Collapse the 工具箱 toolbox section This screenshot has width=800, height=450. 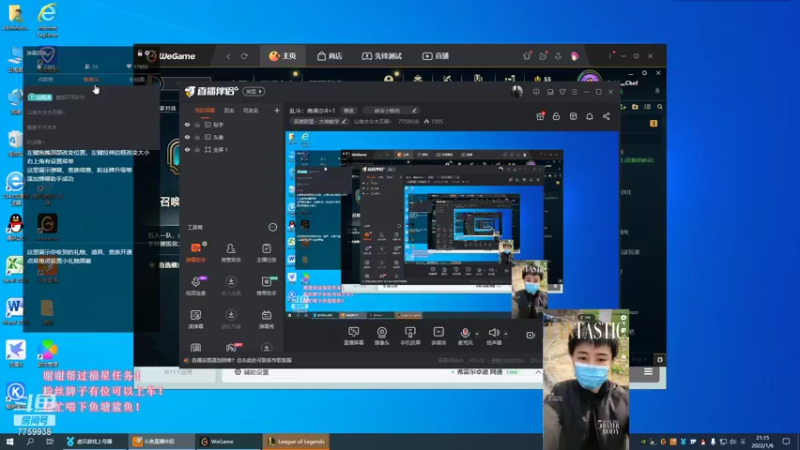(272, 227)
